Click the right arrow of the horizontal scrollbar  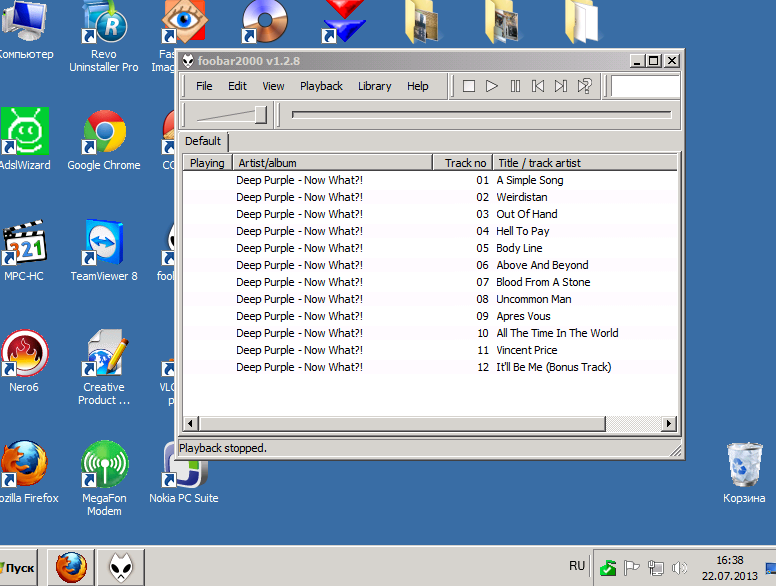point(669,424)
